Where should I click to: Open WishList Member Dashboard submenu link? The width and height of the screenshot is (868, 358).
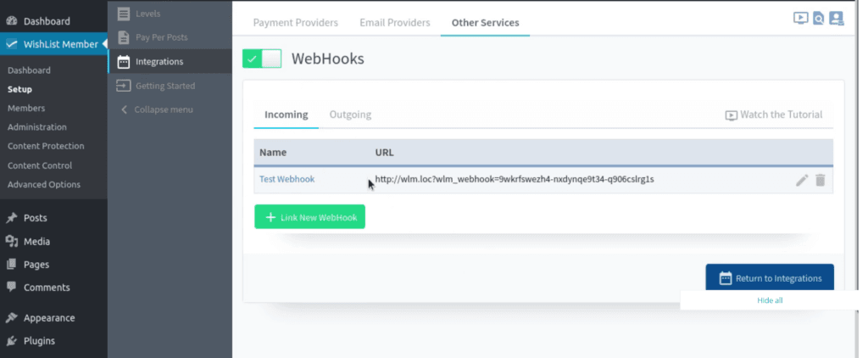pyautogui.click(x=29, y=70)
